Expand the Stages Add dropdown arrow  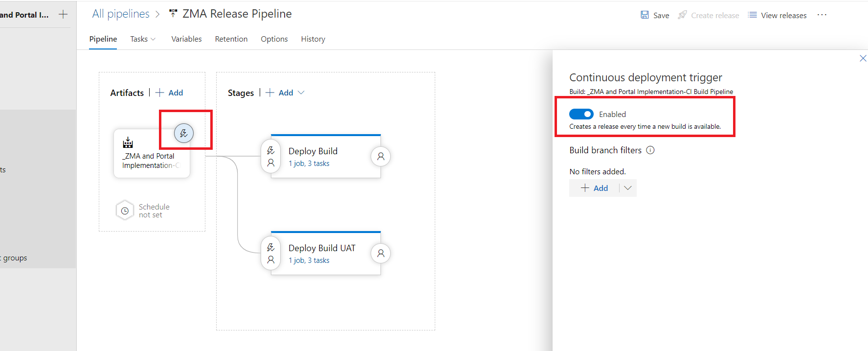(301, 93)
